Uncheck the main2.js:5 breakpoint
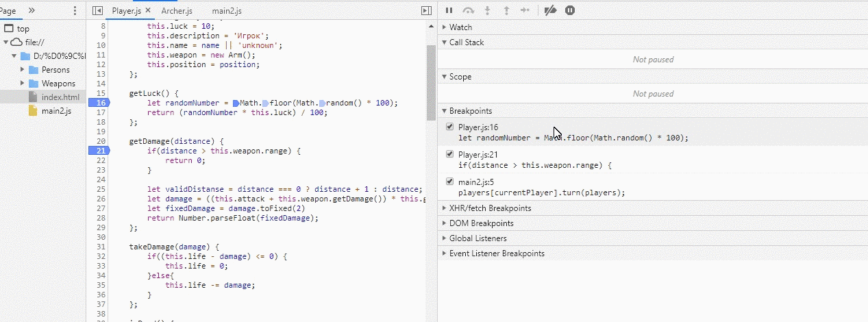 click(x=449, y=182)
